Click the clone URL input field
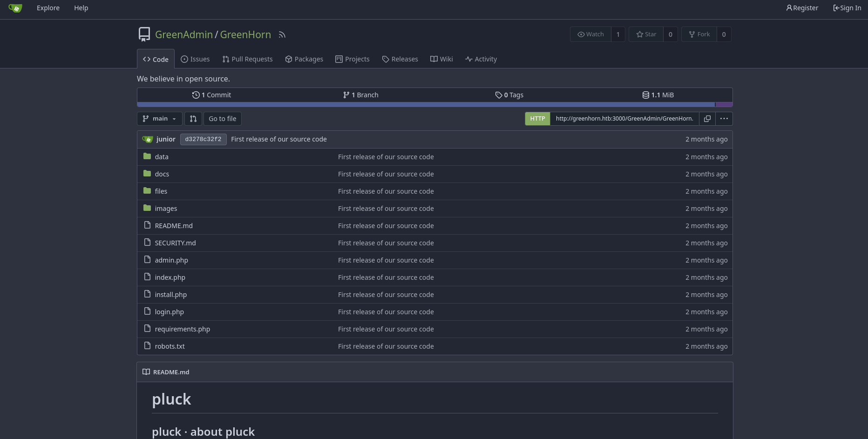Viewport: 868px width, 439px height. pyautogui.click(x=624, y=119)
